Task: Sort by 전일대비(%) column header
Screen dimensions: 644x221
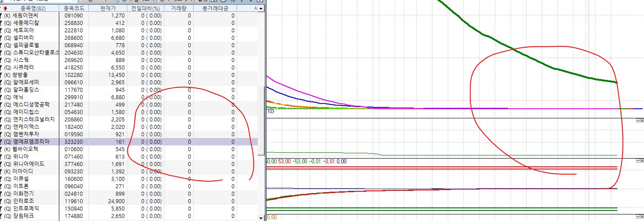Action: click(145, 8)
